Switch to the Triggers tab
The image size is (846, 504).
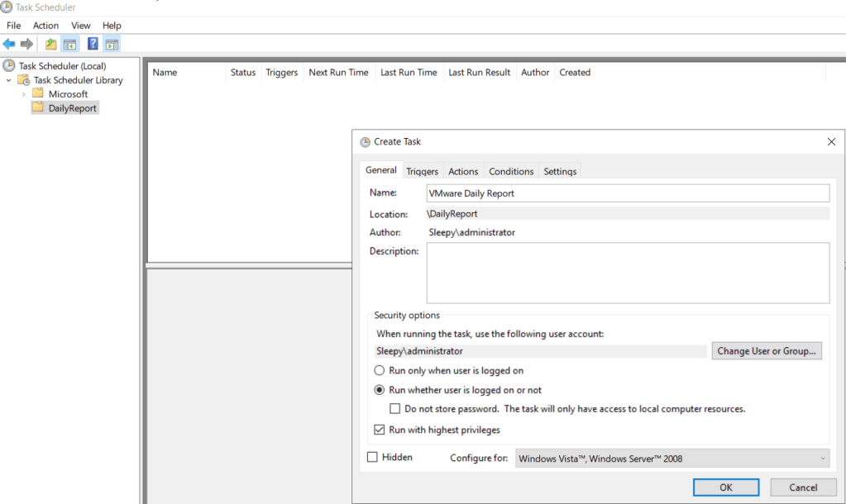[422, 171]
